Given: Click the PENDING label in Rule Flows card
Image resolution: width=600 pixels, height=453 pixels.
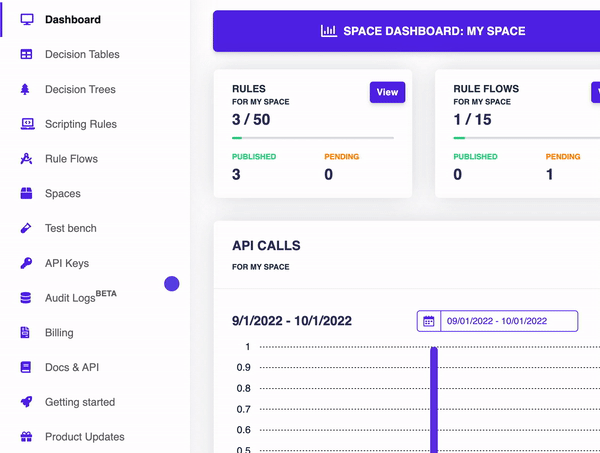Looking at the screenshot, I should click(563, 156).
